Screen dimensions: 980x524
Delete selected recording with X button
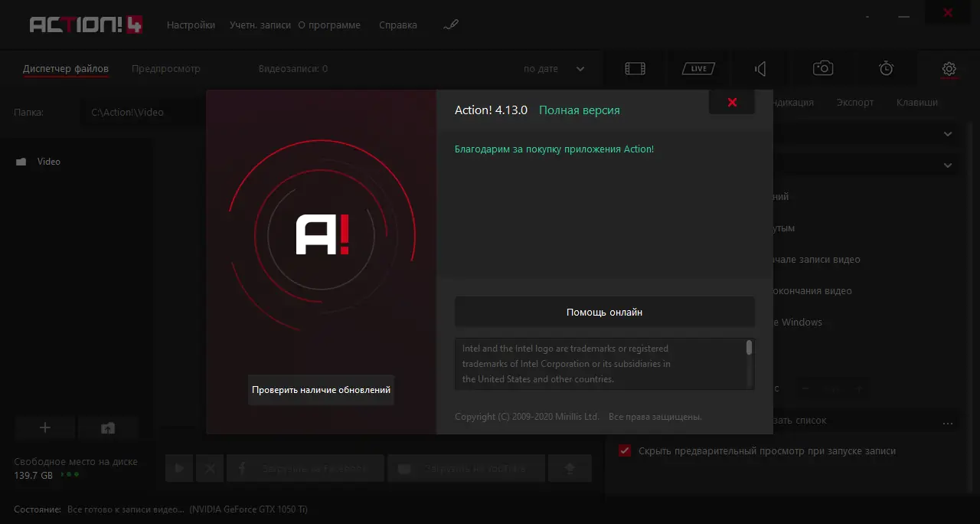[209, 468]
